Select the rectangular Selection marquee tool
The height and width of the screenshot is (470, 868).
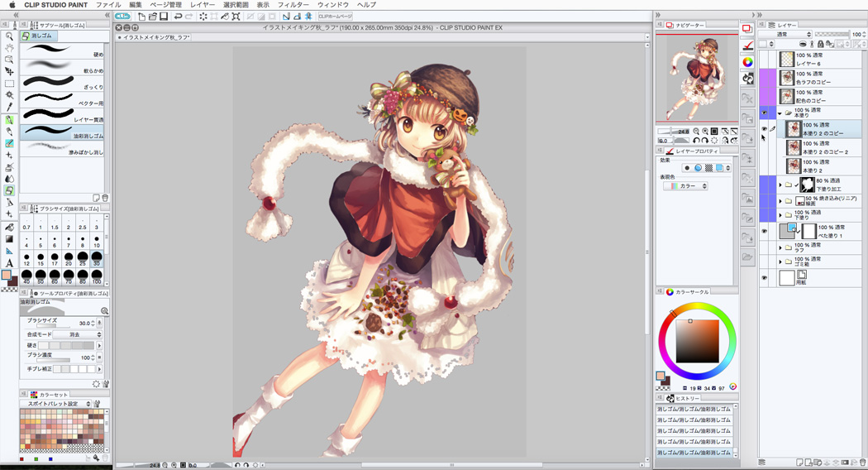(9, 84)
